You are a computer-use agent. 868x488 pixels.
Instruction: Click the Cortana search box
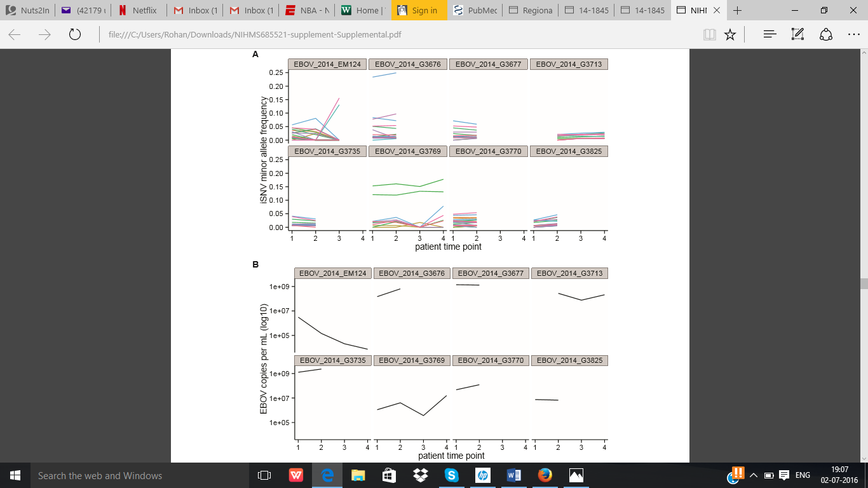pos(139,475)
